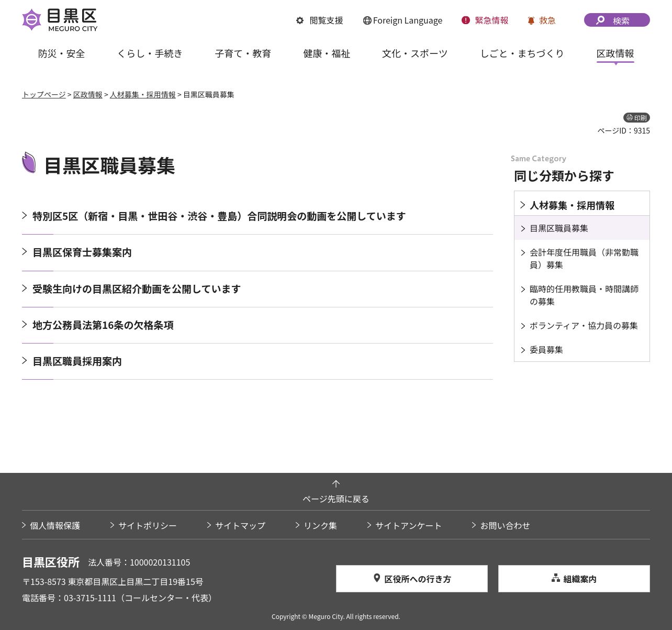The image size is (672, 630).
Task: Select the 区政情報 menu item
Action: click(615, 53)
